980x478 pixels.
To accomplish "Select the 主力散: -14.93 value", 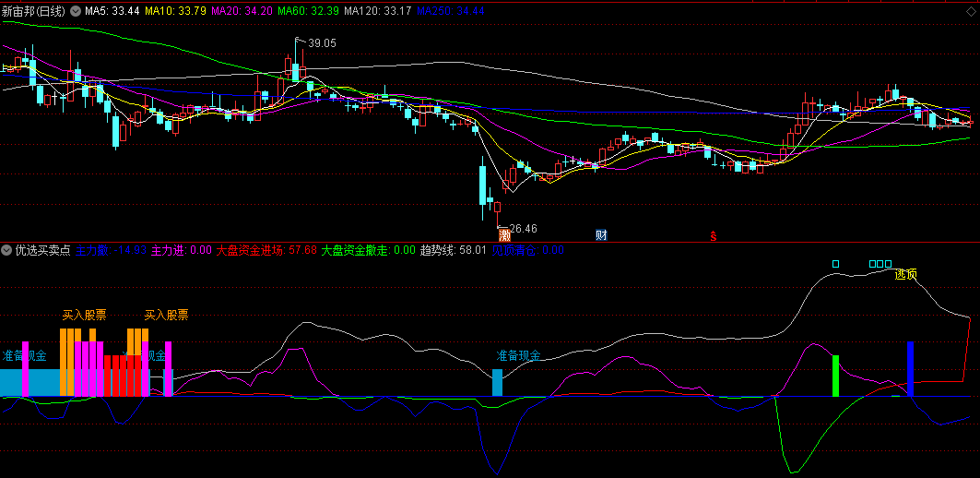I will [112, 250].
